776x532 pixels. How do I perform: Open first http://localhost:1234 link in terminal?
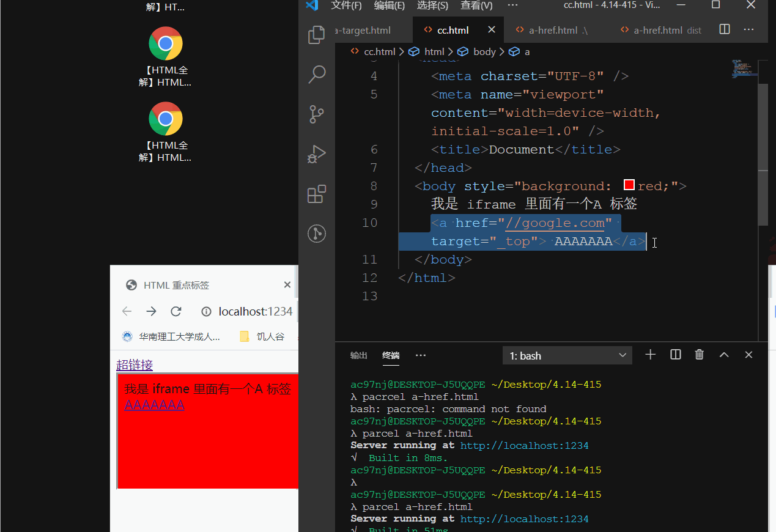(525, 446)
